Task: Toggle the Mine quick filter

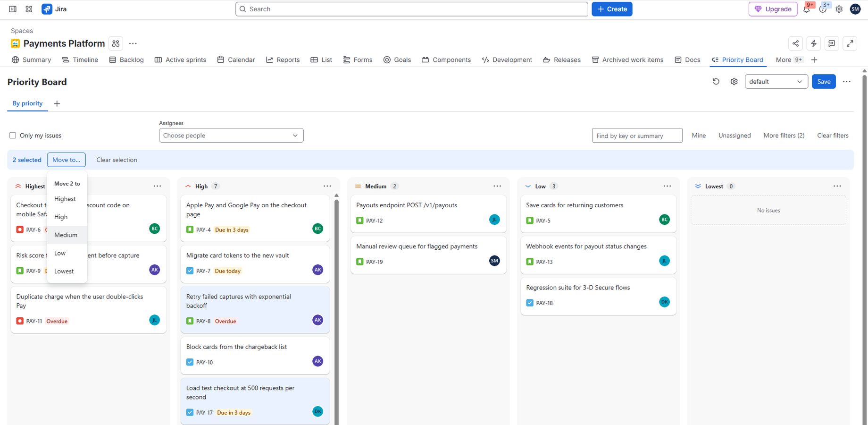Action: 699,136
